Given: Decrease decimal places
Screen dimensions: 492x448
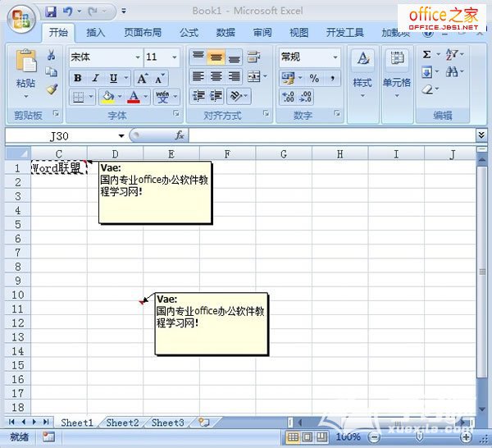Looking at the screenshot, I should pyautogui.click(x=305, y=97).
